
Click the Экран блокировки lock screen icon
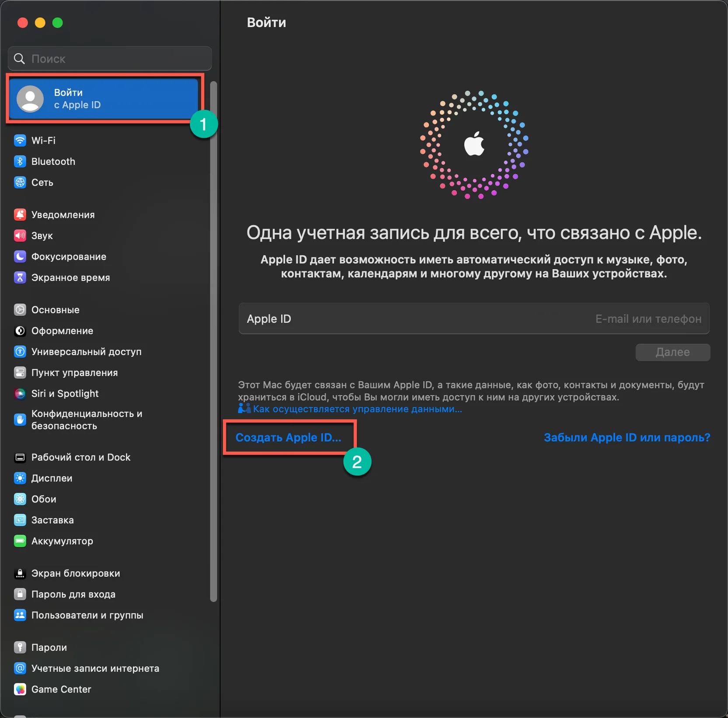(x=20, y=574)
